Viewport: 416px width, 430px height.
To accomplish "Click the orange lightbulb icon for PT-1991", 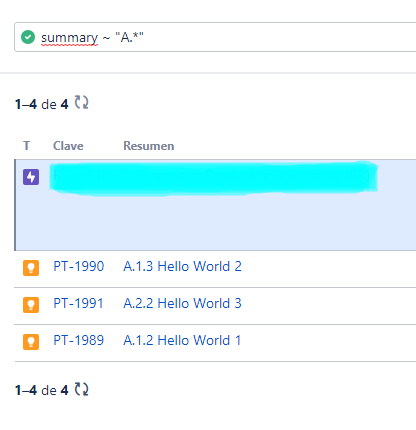I will pos(31,305).
